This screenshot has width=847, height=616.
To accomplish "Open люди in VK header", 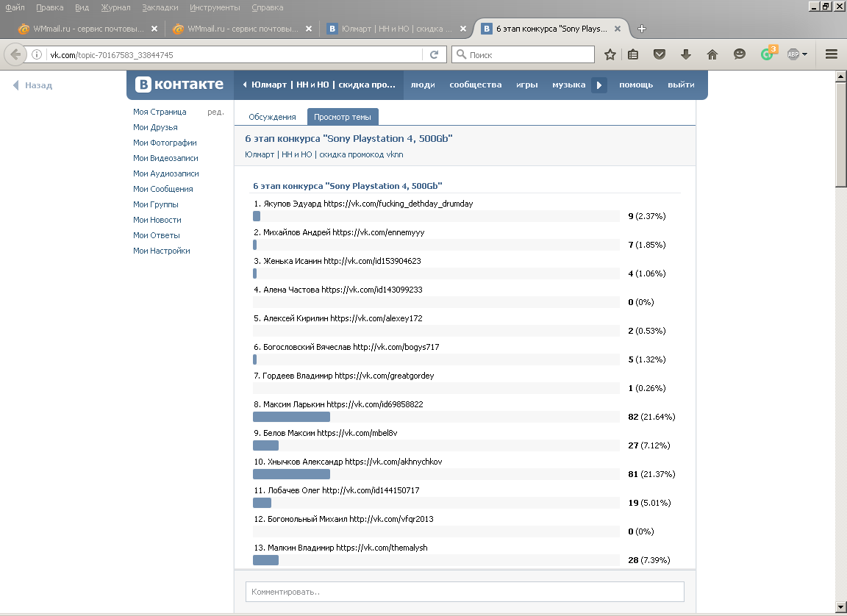I will 423,85.
